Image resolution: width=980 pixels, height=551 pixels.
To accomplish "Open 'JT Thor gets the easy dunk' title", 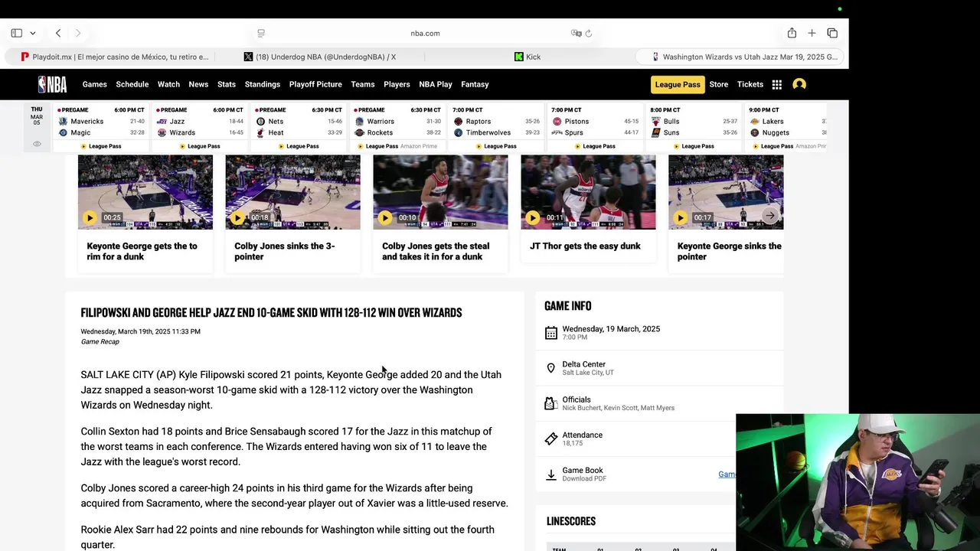I will pos(585,246).
